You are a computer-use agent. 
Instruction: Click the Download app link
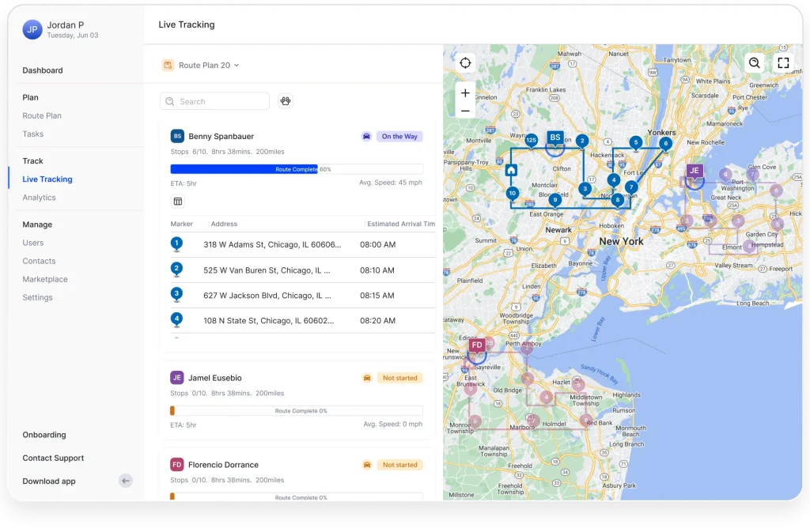(48, 481)
